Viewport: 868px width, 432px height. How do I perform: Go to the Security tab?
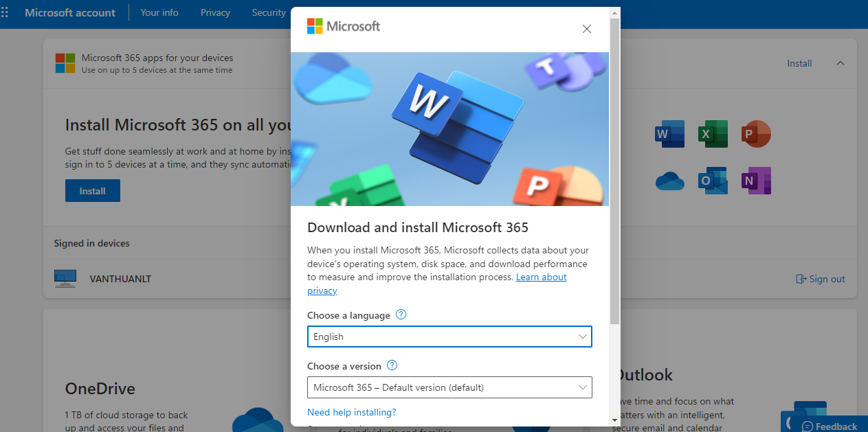point(268,12)
